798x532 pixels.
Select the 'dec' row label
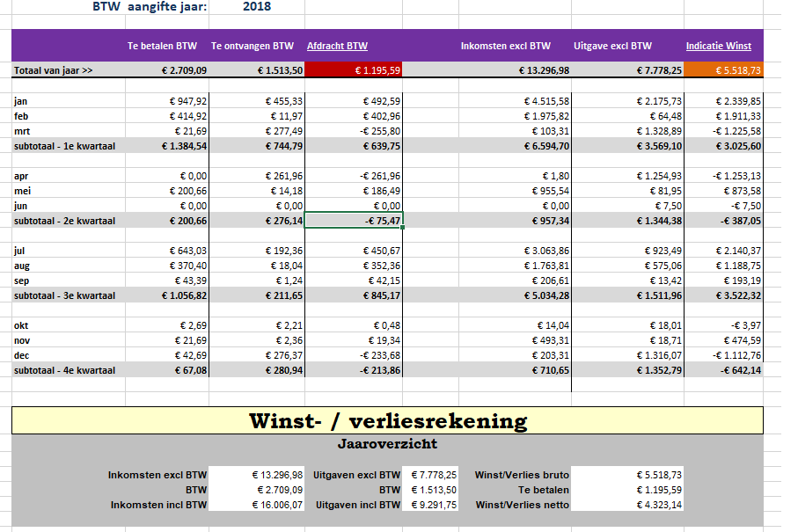click(21, 355)
